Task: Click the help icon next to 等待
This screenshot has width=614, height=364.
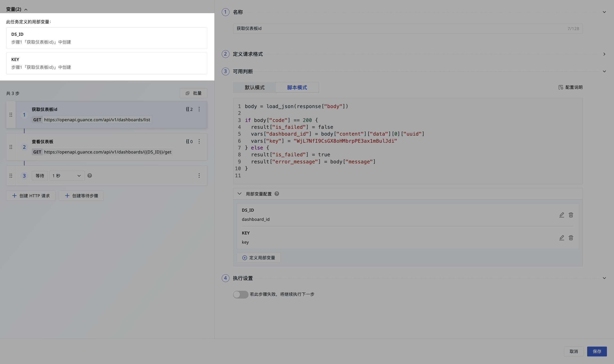Action: 90,176
